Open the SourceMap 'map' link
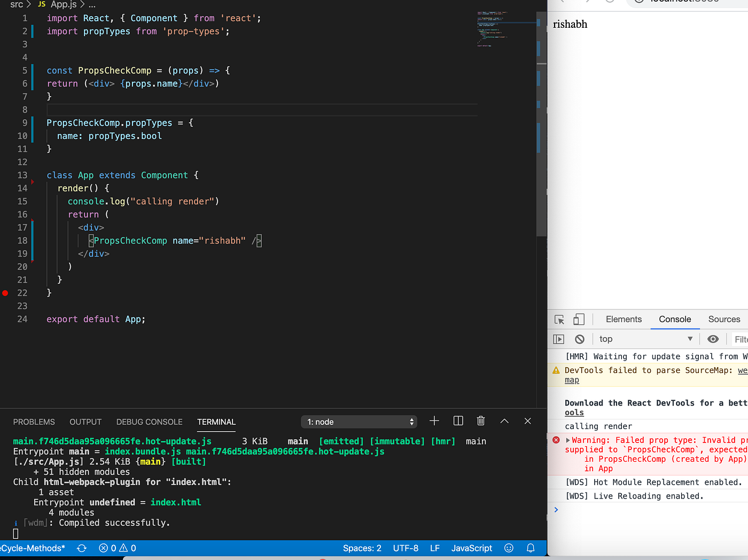 point(571,379)
